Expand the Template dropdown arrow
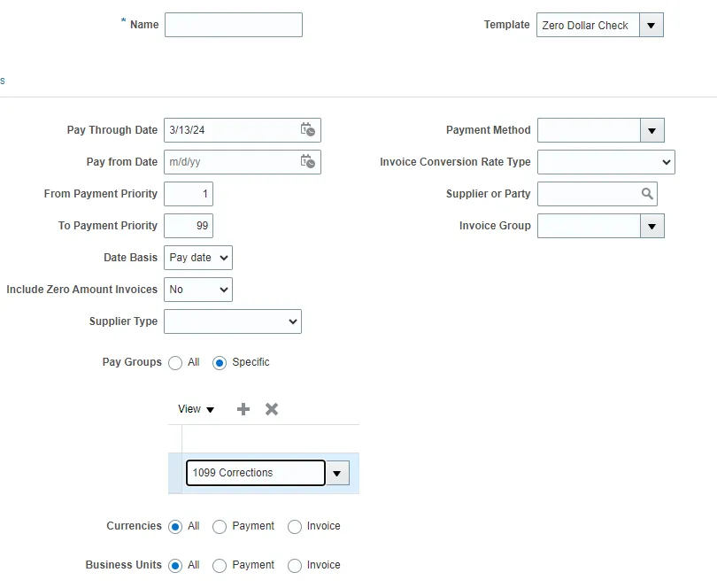Image resolution: width=717 pixels, height=588 pixels. click(x=651, y=26)
